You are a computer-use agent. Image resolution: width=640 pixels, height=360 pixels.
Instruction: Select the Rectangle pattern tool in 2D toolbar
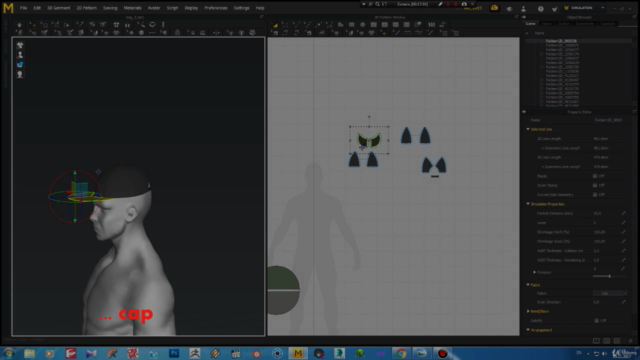pos(351,25)
